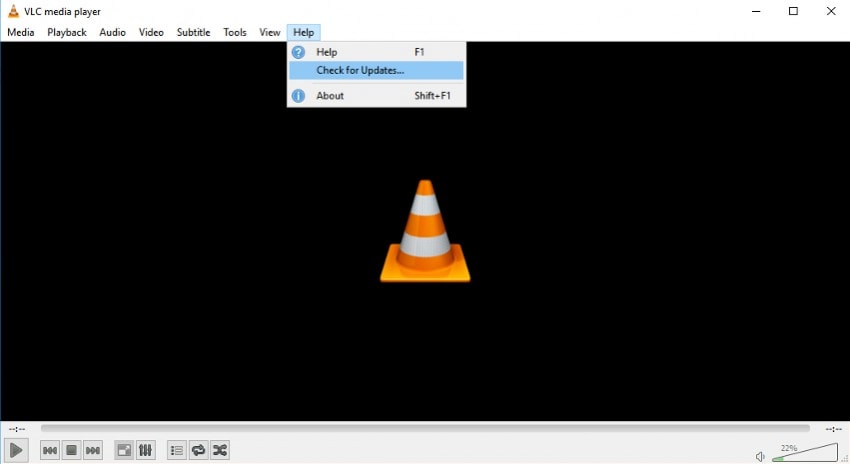850x464 pixels.
Task: Open the View menu
Action: coord(269,33)
